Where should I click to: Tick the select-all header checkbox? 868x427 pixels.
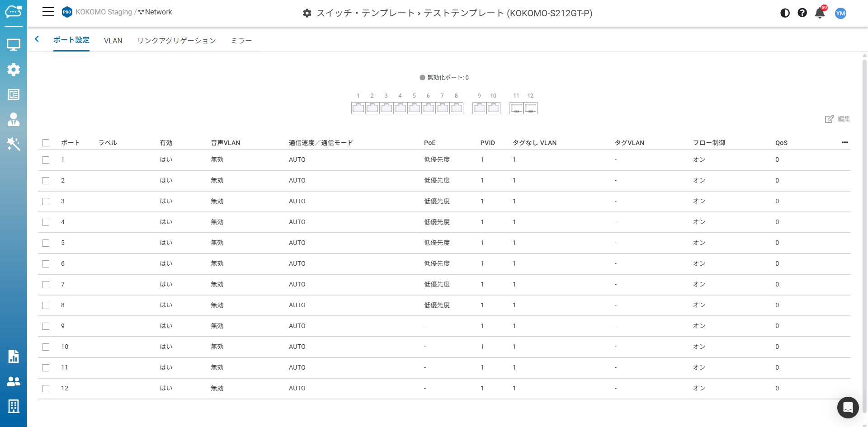[46, 143]
